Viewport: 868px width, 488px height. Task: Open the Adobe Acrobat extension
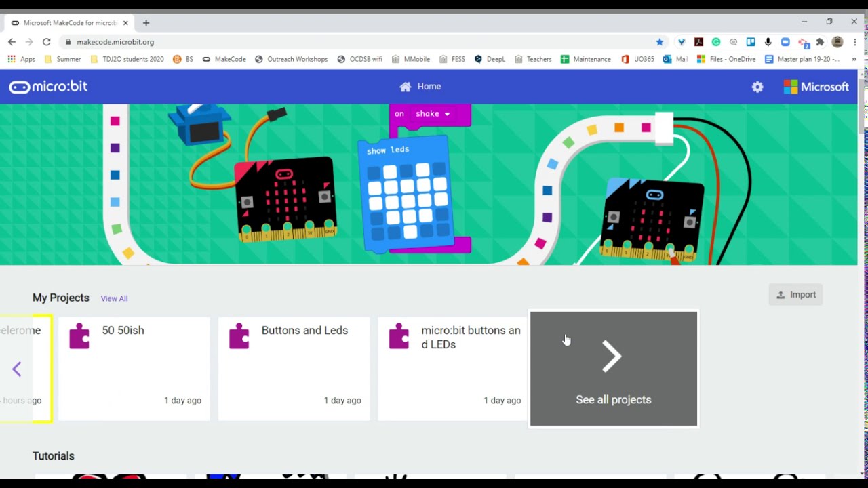(x=698, y=42)
